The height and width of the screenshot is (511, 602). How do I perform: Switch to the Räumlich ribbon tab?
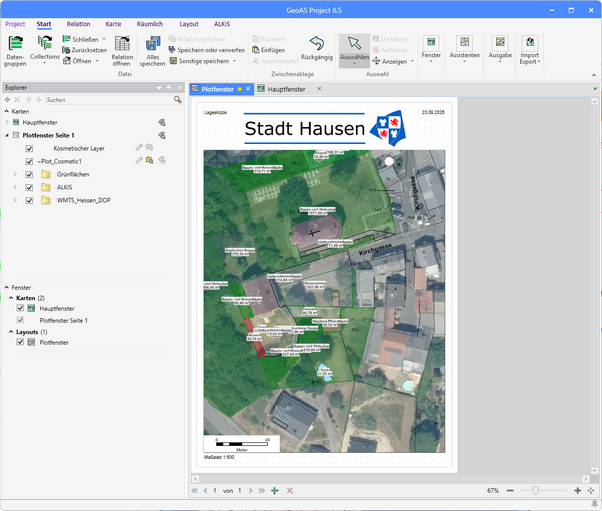pos(150,24)
